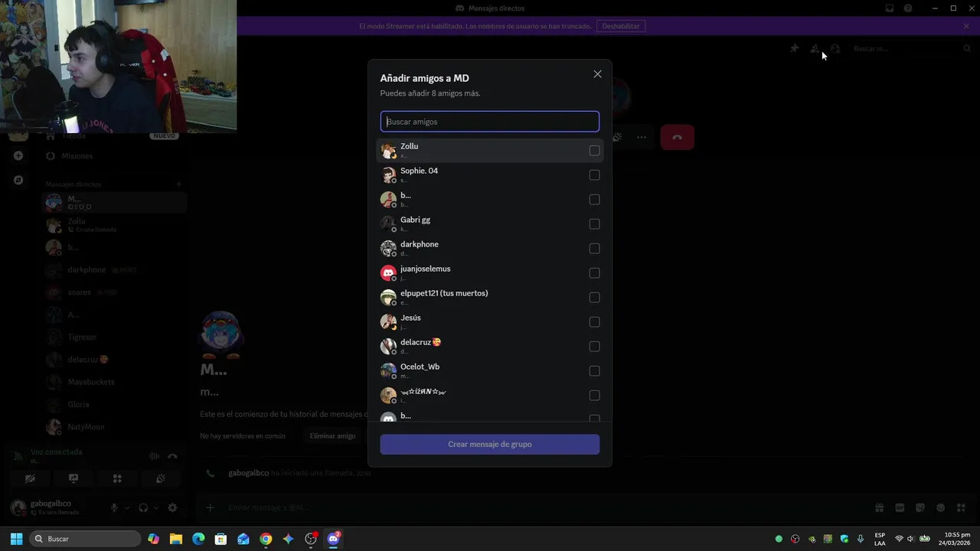Viewport: 980px width, 551px height.
Task: Expand headphone output options arrow
Action: (x=156, y=507)
